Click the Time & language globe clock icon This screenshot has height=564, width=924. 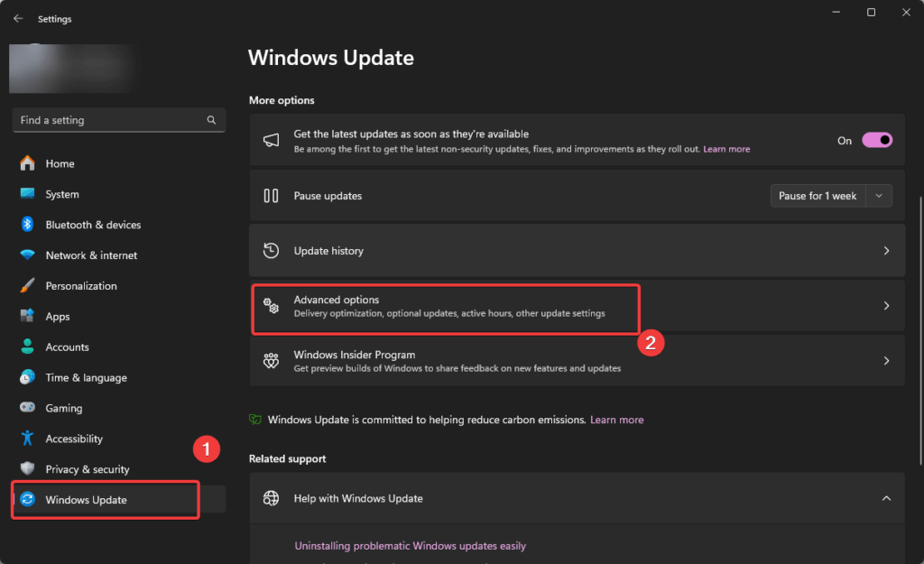pyautogui.click(x=27, y=377)
